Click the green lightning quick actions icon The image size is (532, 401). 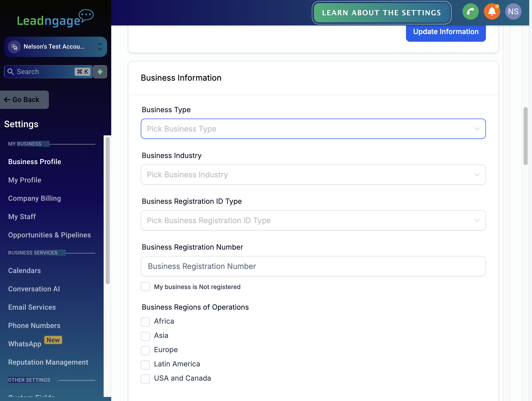tap(100, 72)
